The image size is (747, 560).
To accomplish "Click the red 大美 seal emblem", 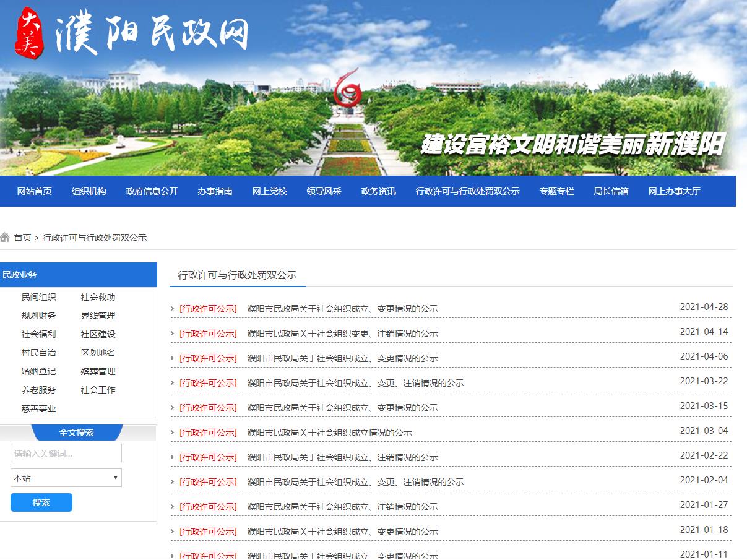I will (x=31, y=32).
